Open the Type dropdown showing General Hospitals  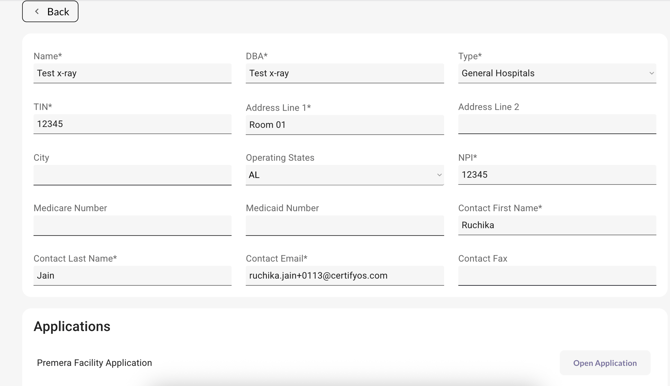557,74
